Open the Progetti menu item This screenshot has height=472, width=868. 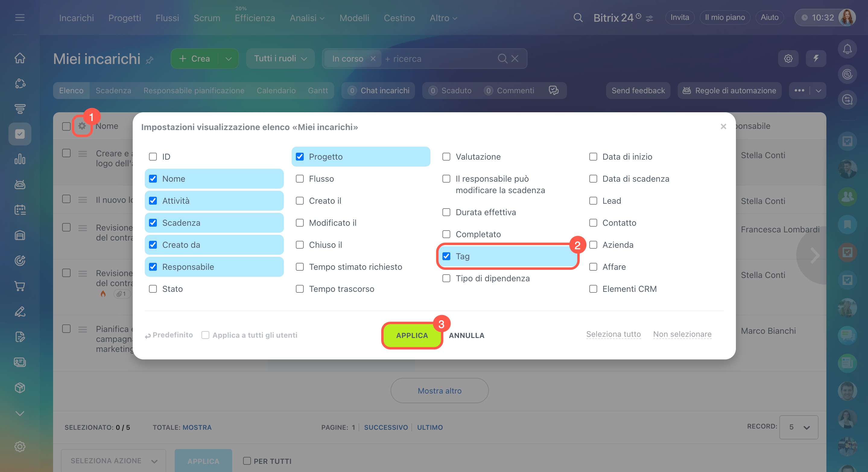tap(125, 18)
